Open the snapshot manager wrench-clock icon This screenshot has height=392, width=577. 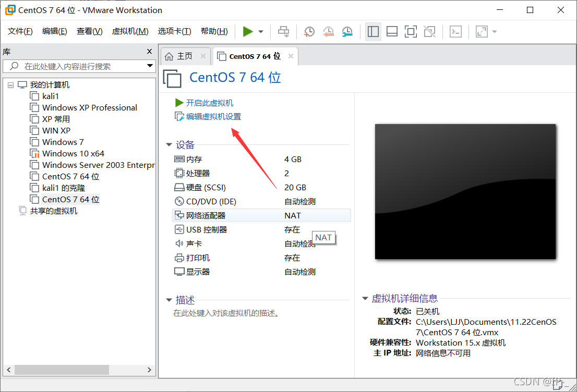pos(347,32)
